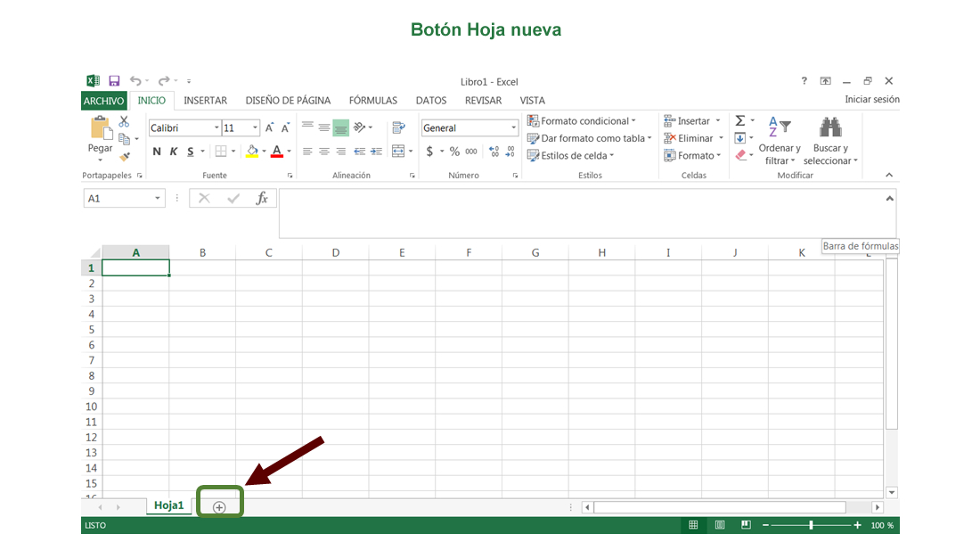Switch to Page Layout view in status bar
The height and width of the screenshot is (542, 980).
[x=720, y=525]
